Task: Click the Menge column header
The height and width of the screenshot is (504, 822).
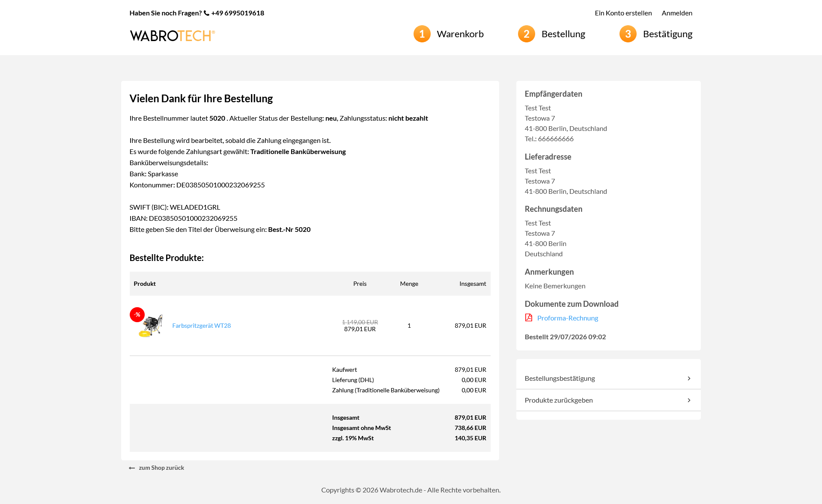Action: (x=409, y=284)
